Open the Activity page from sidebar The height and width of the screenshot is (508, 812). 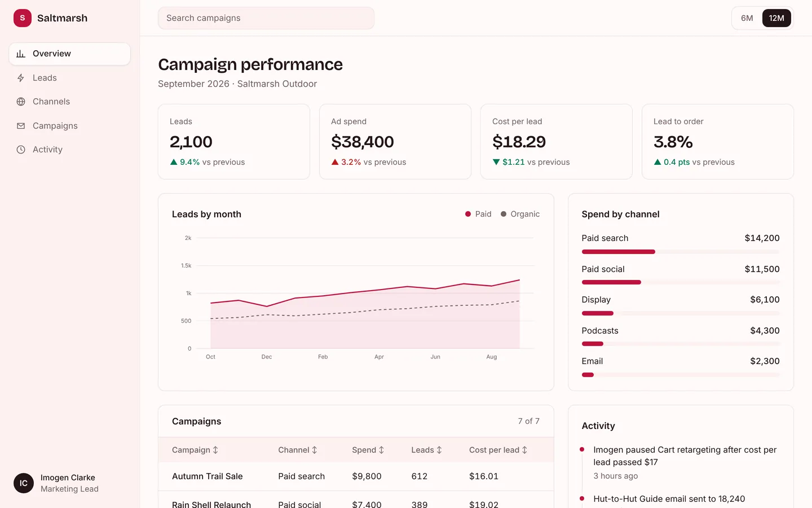70,150
